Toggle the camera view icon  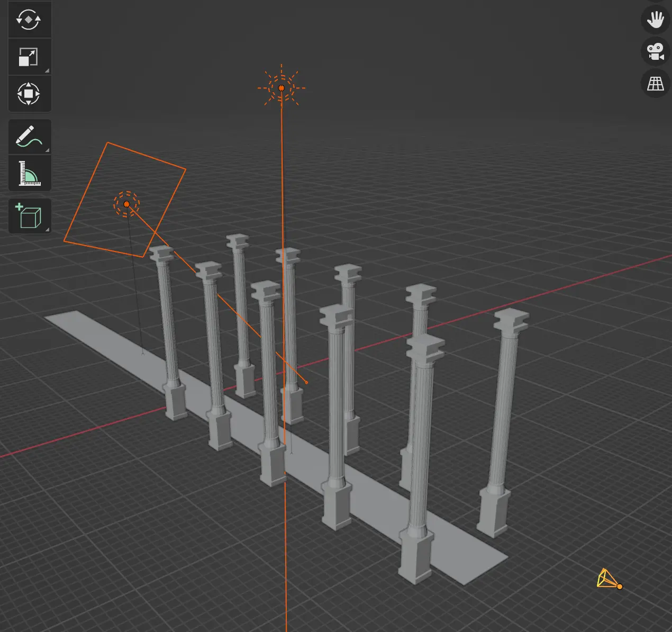tap(655, 51)
